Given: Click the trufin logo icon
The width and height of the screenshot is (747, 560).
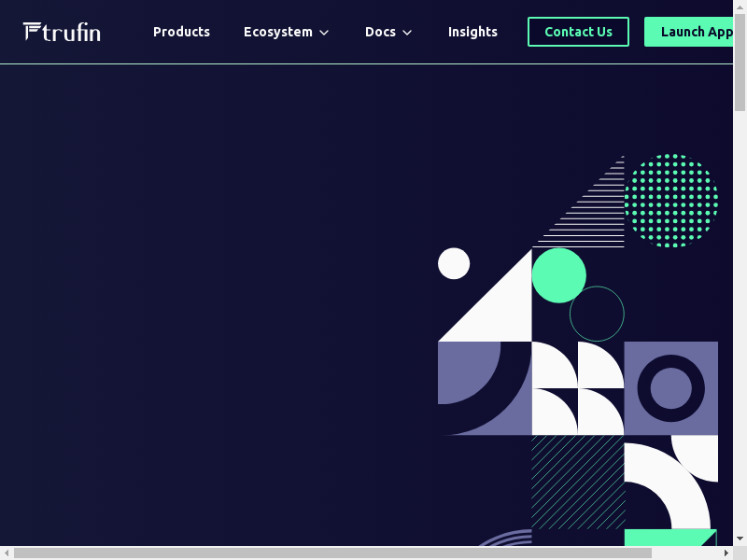Looking at the screenshot, I should (x=32, y=32).
